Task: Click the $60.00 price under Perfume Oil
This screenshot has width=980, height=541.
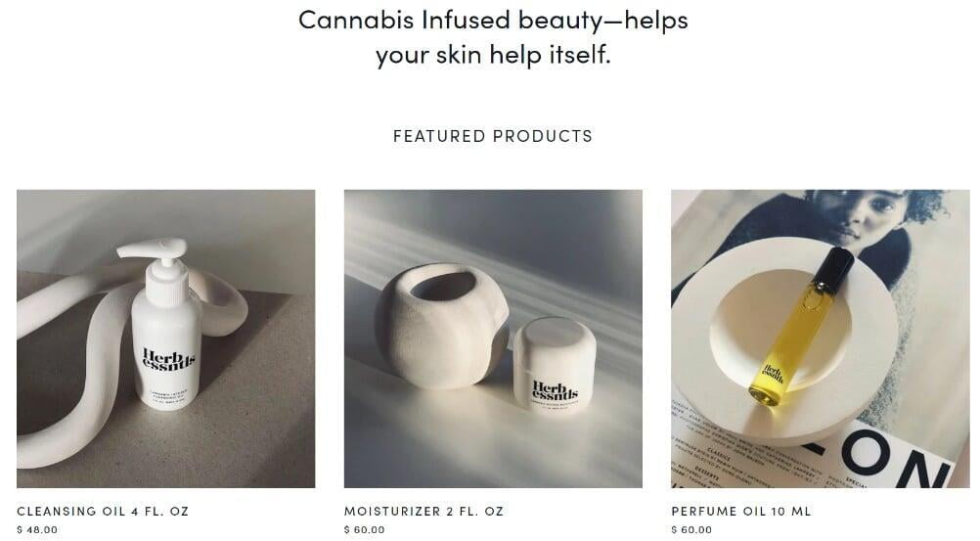Action: pos(691,529)
